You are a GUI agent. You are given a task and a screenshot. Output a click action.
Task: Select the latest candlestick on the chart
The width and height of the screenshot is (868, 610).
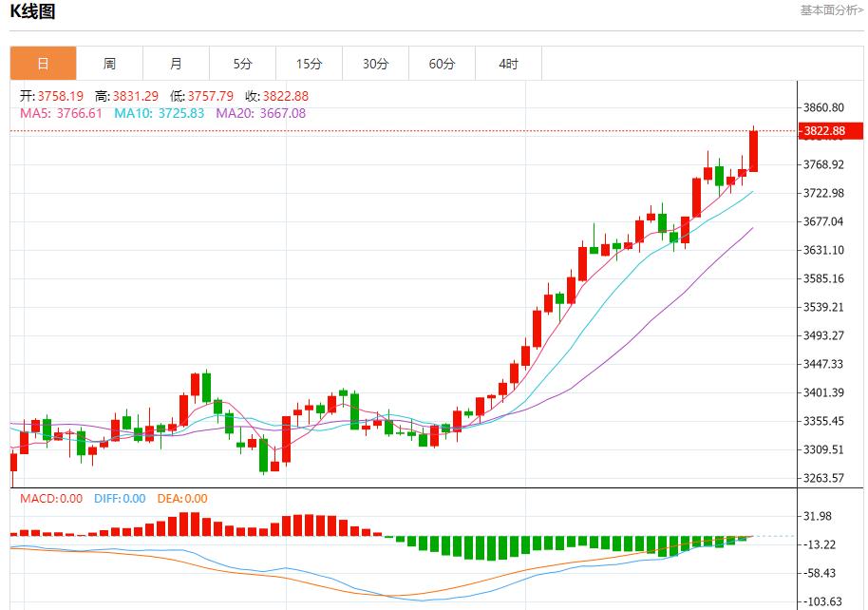[x=752, y=152]
